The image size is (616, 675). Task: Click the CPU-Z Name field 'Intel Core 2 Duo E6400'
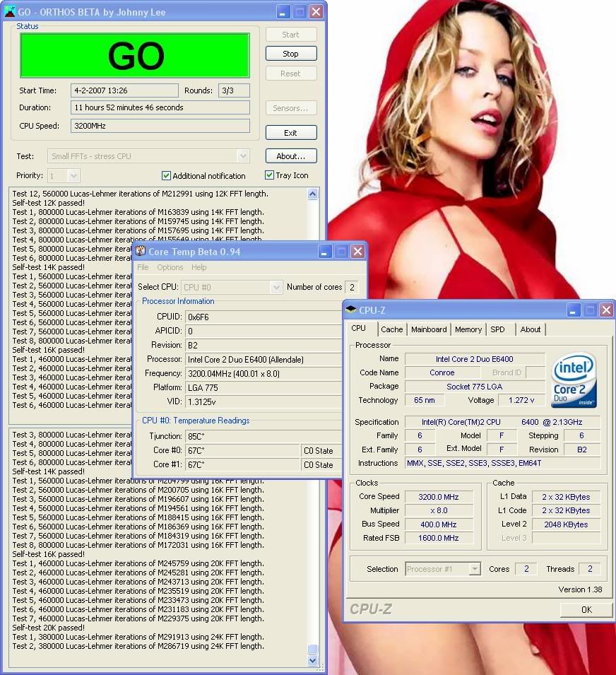(475, 359)
